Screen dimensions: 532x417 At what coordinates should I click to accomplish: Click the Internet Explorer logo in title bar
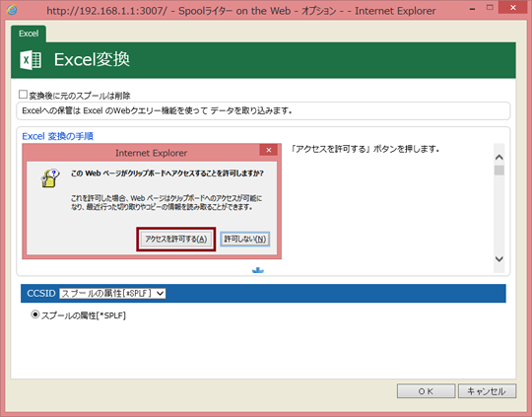(x=12, y=10)
